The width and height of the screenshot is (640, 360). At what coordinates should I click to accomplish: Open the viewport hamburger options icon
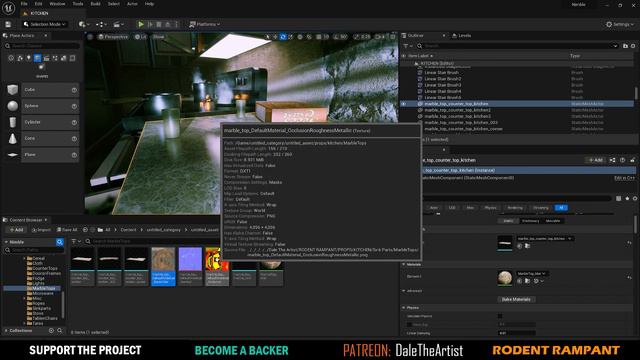(90, 37)
